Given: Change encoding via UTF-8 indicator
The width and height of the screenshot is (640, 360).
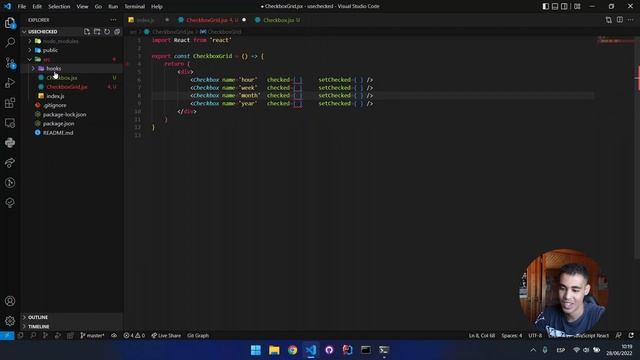Looking at the screenshot, I should (535, 336).
